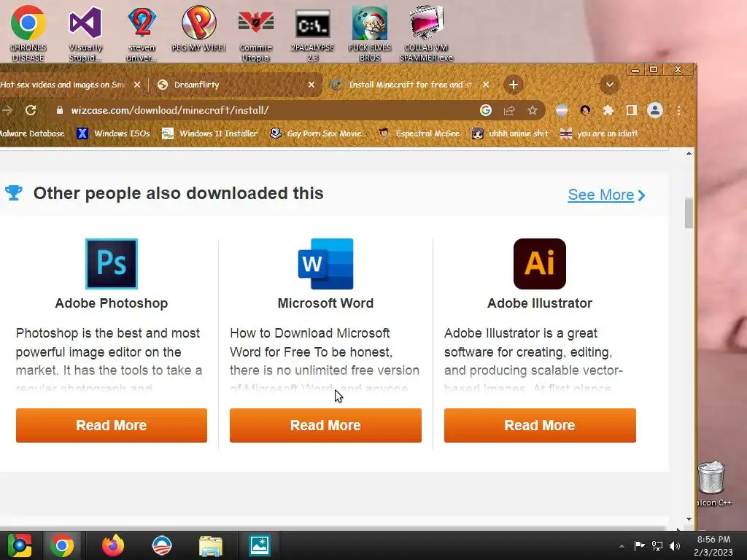Click the scrollbar down arrow

[x=689, y=519]
